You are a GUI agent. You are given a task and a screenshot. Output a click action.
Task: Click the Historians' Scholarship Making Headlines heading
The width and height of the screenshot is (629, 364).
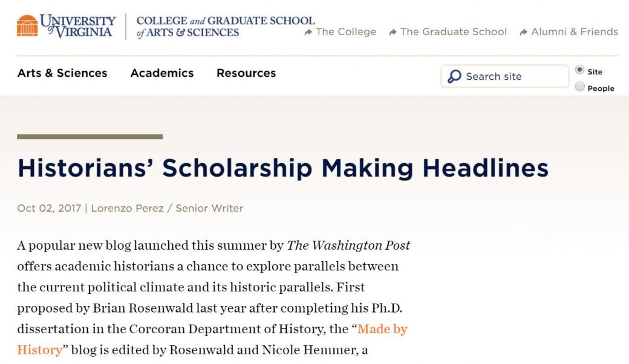(282, 167)
